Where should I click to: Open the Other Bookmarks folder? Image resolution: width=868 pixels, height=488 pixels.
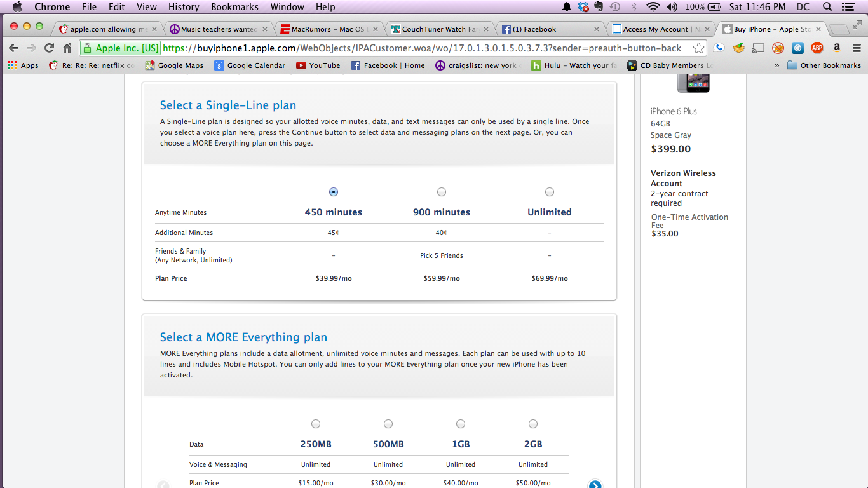(824, 65)
